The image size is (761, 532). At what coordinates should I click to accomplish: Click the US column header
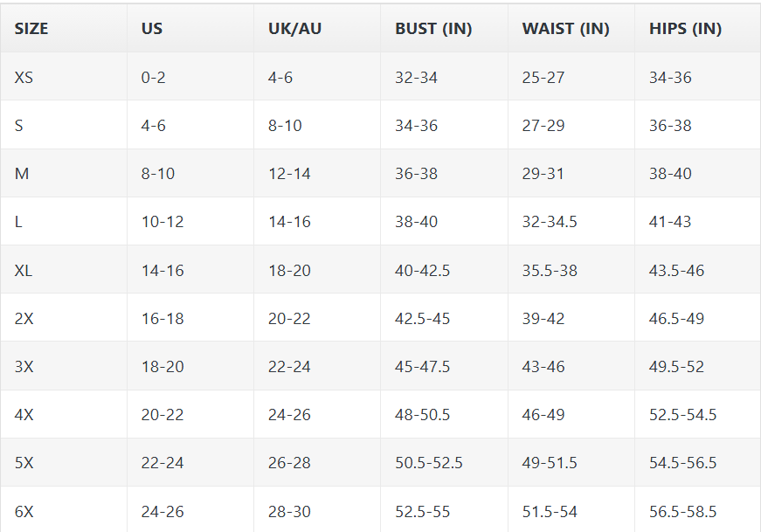[x=152, y=29]
